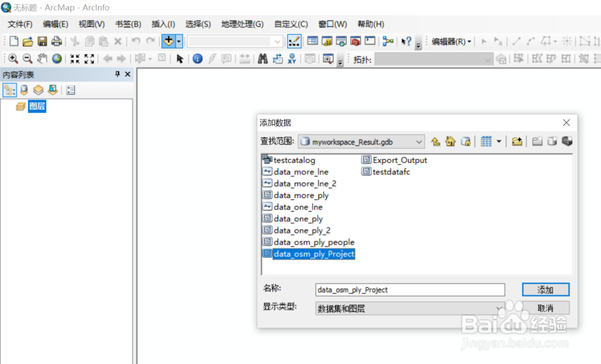Open the Editor toolbar icon
The height and width of the screenshot is (364, 601).
click(x=294, y=41)
